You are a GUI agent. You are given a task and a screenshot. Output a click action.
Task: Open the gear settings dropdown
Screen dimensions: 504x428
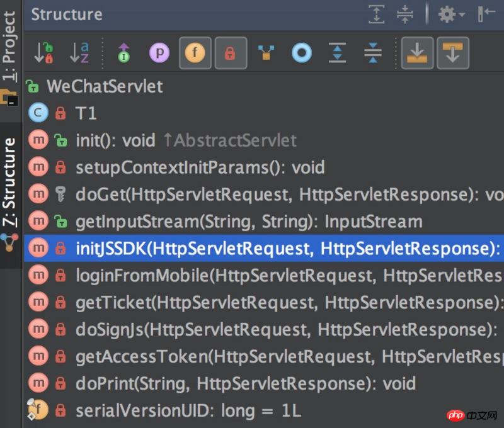coord(451,14)
